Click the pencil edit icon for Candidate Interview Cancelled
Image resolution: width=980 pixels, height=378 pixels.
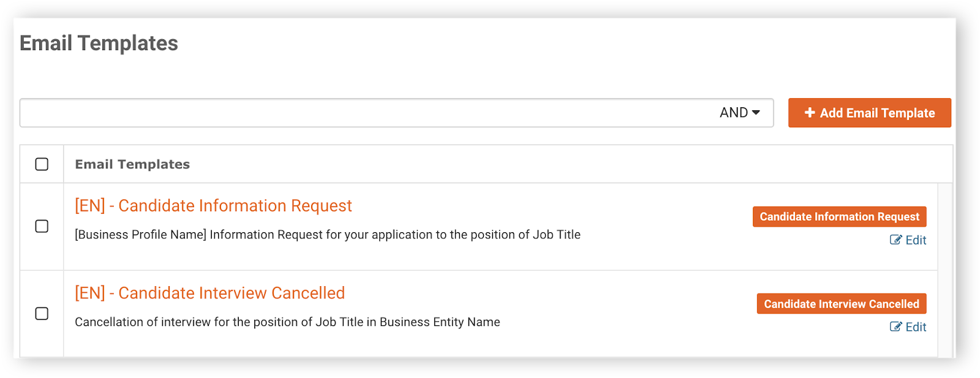pyautogui.click(x=895, y=327)
